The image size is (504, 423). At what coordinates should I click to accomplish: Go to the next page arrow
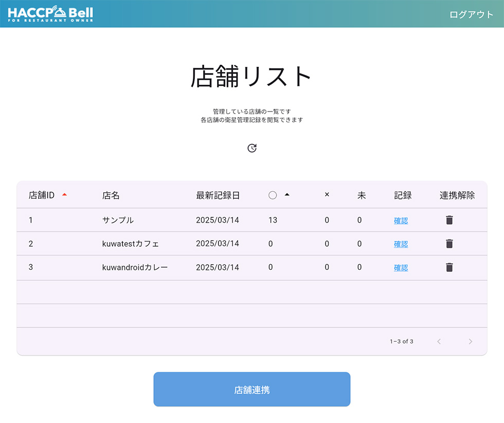(x=470, y=341)
